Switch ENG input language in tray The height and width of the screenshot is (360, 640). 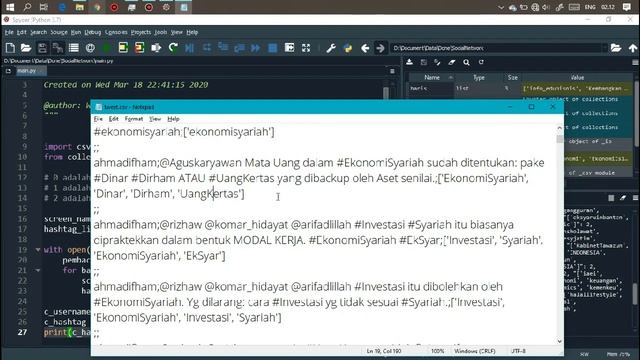590,7
